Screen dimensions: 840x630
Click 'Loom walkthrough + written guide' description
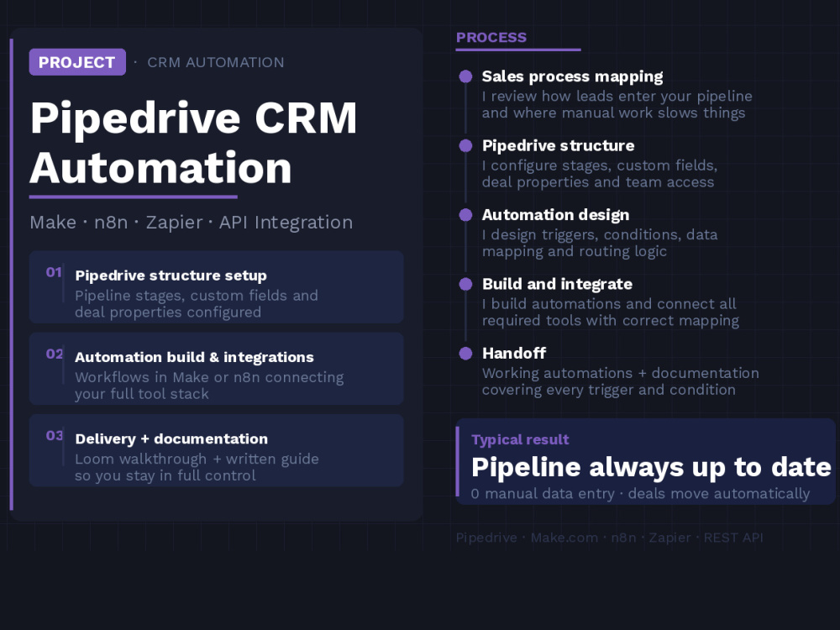[197, 459]
